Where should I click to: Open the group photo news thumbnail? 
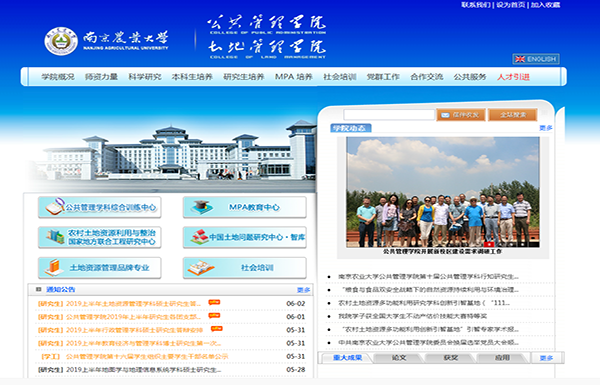[443, 192]
